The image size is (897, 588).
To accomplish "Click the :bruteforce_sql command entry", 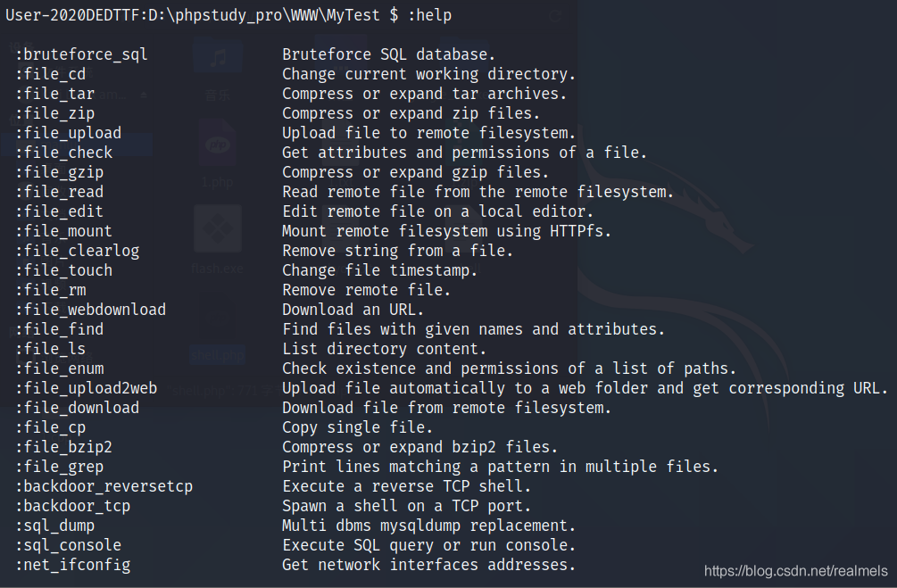I will click(81, 55).
